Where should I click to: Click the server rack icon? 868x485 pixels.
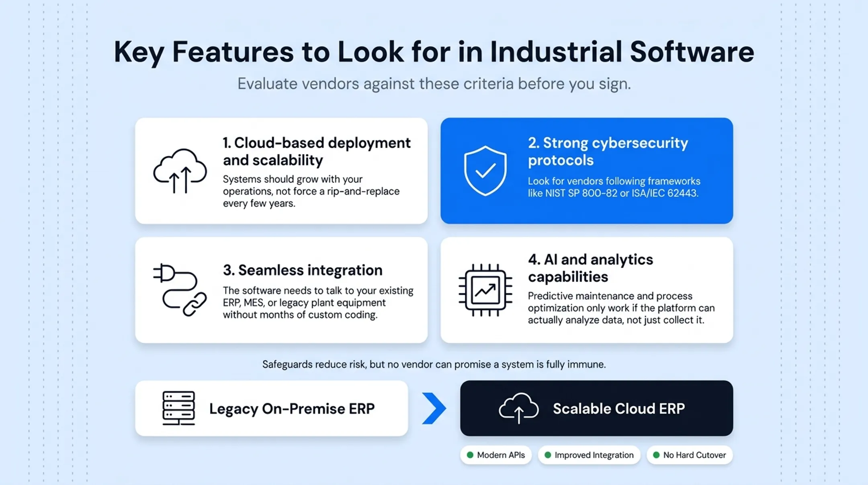point(179,408)
